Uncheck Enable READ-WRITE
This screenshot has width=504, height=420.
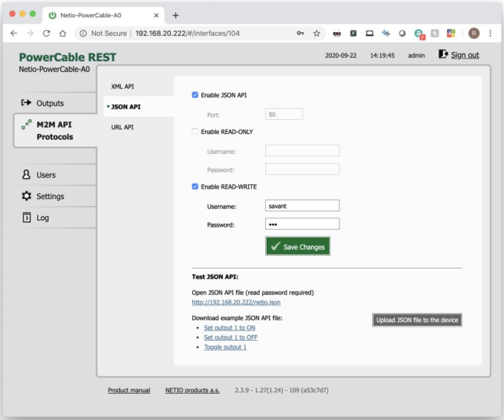[x=195, y=186]
